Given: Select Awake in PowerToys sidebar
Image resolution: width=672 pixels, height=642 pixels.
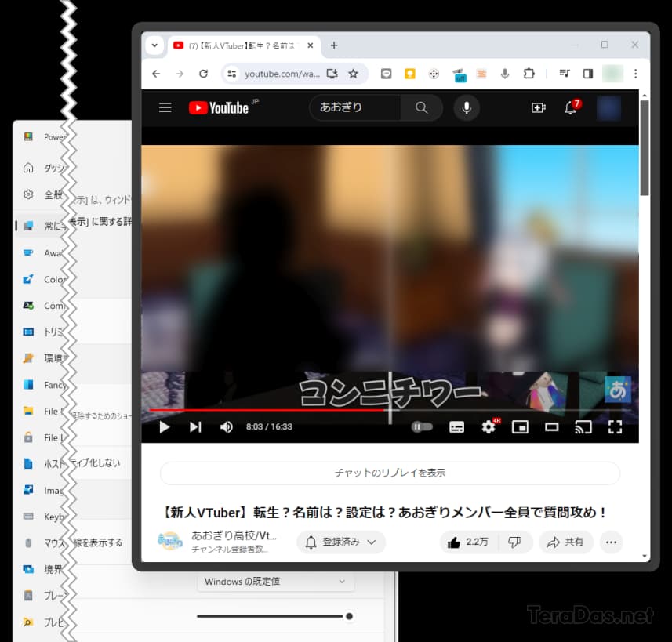Looking at the screenshot, I should click(45, 253).
